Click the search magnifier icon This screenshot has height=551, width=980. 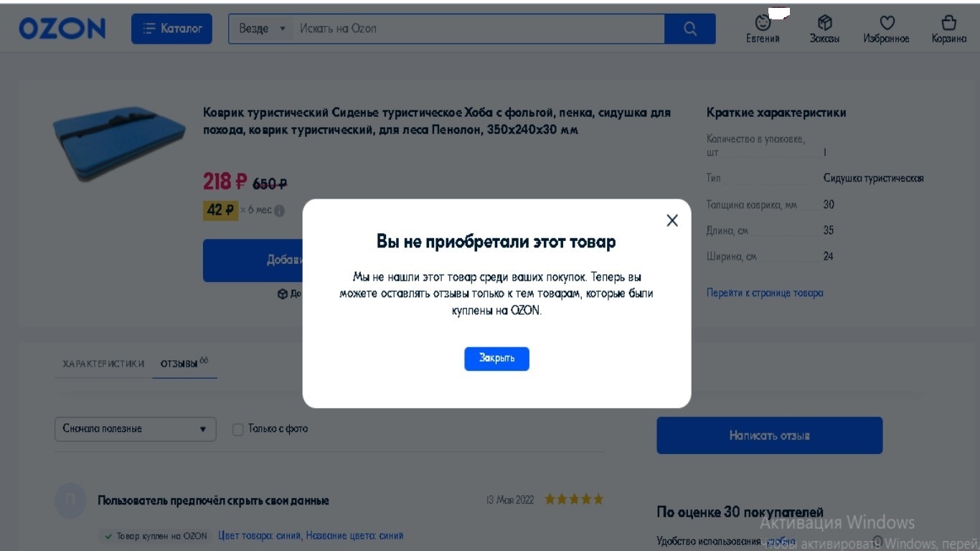[689, 28]
